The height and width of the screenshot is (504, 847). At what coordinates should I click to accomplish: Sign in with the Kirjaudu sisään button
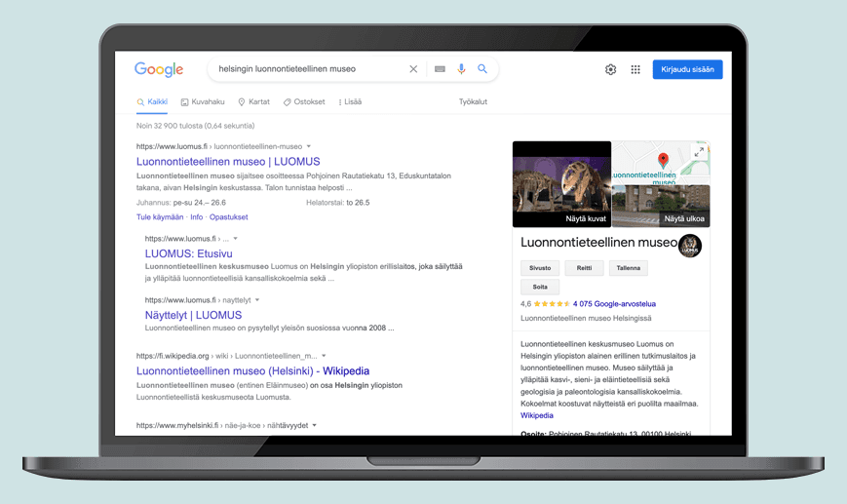coord(688,69)
